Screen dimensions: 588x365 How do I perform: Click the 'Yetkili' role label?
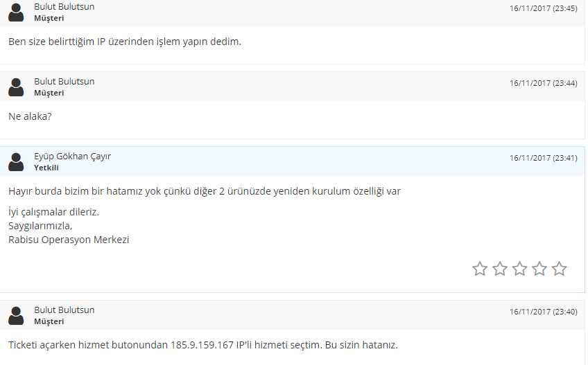point(46,168)
